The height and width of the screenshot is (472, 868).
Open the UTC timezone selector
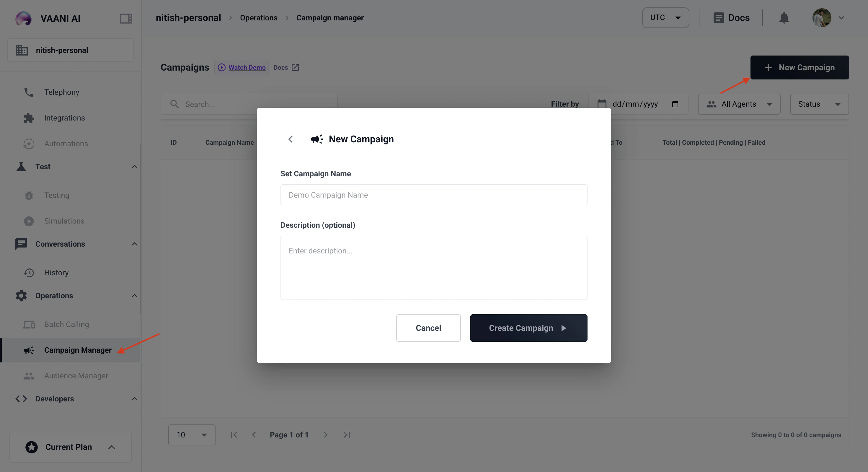665,17
